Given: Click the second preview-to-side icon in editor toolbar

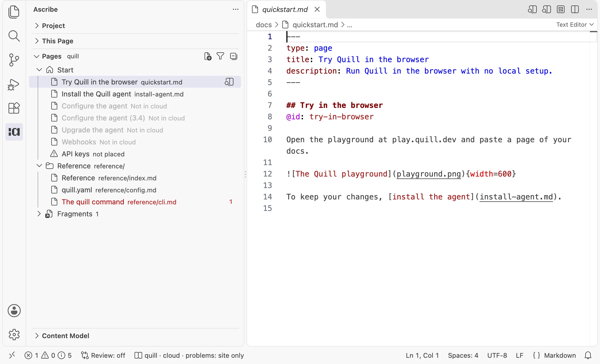Looking at the screenshot, I should 547,9.
